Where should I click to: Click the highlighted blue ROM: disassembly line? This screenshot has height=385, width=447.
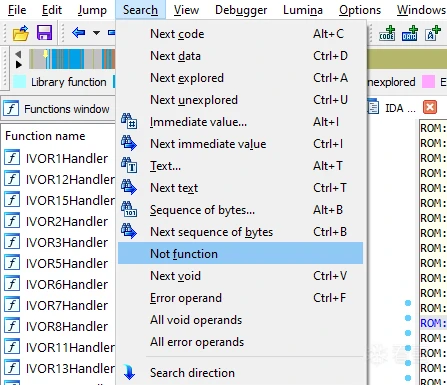433,323
